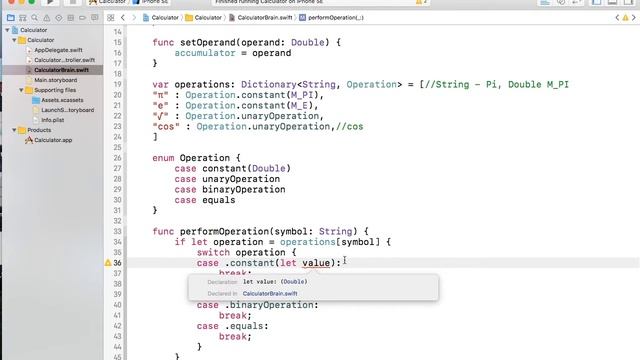Image resolution: width=640 pixels, height=360 pixels.
Task: Toggle the Debug area visibility
Action: [612, 2]
